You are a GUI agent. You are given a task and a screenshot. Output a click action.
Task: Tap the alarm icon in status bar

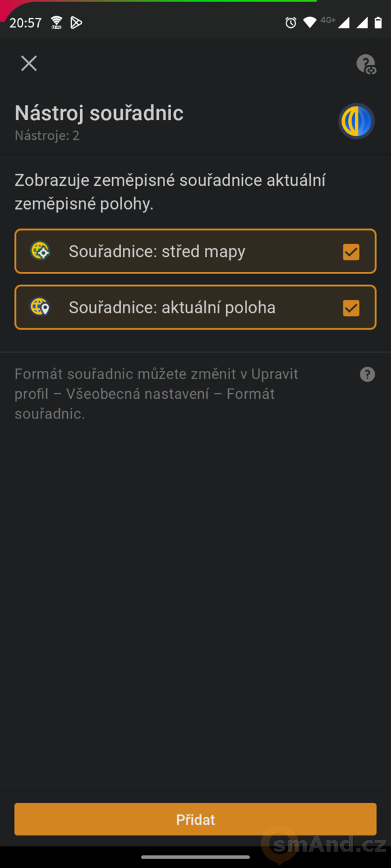pyautogui.click(x=291, y=22)
